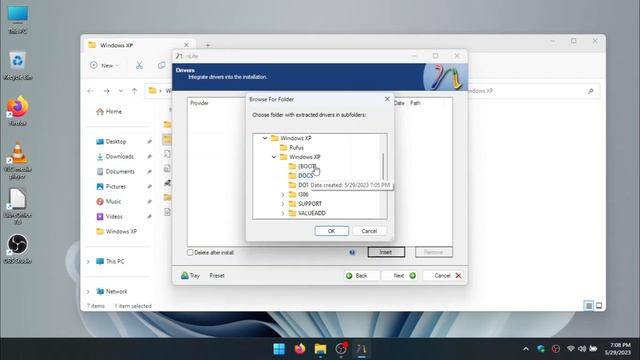Add a new File Explorer tab
The image size is (640, 360).
click(208, 45)
